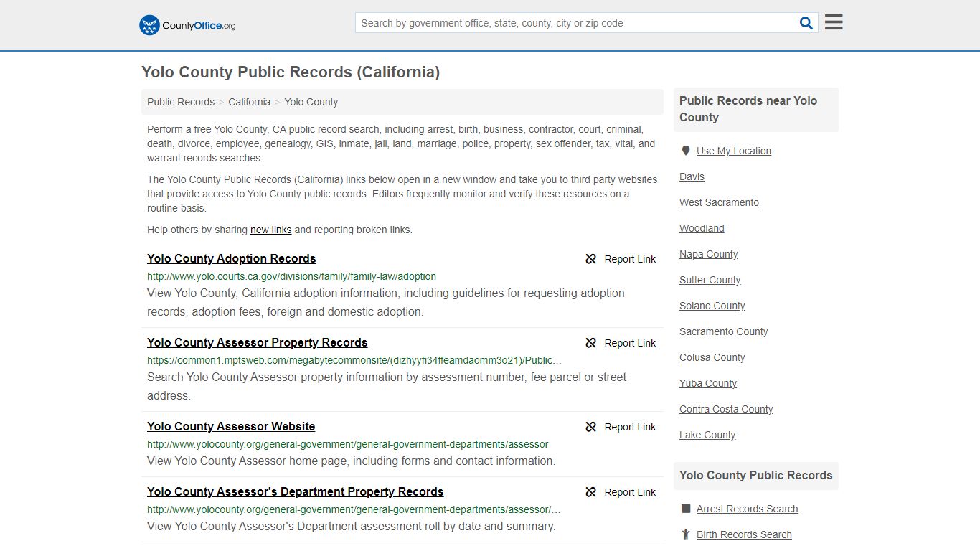Screen dimensions: 980x551
Task: Open Davis public records
Action: 692,176
